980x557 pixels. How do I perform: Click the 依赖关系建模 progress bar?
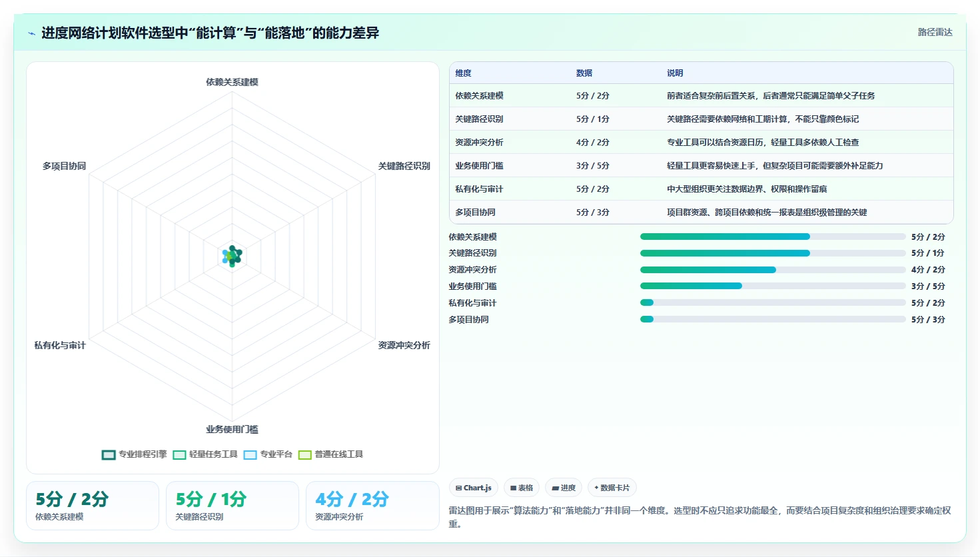pyautogui.click(x=773, y=237)
